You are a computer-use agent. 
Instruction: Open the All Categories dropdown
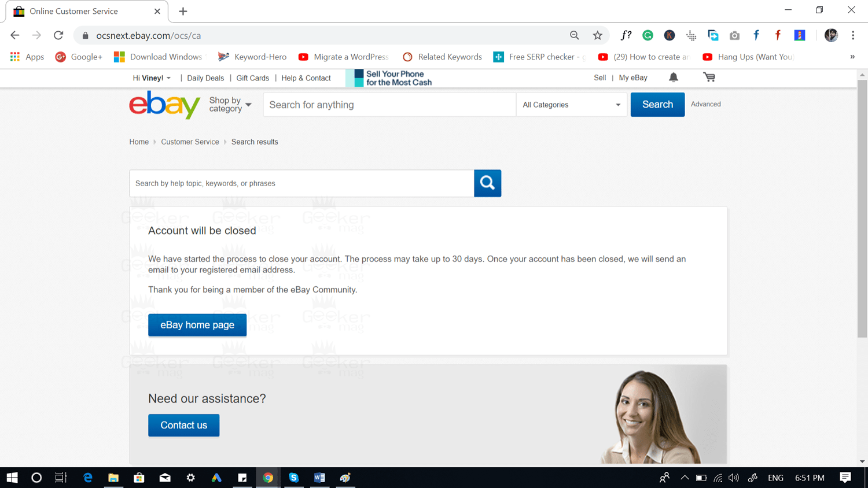(571, 105)
